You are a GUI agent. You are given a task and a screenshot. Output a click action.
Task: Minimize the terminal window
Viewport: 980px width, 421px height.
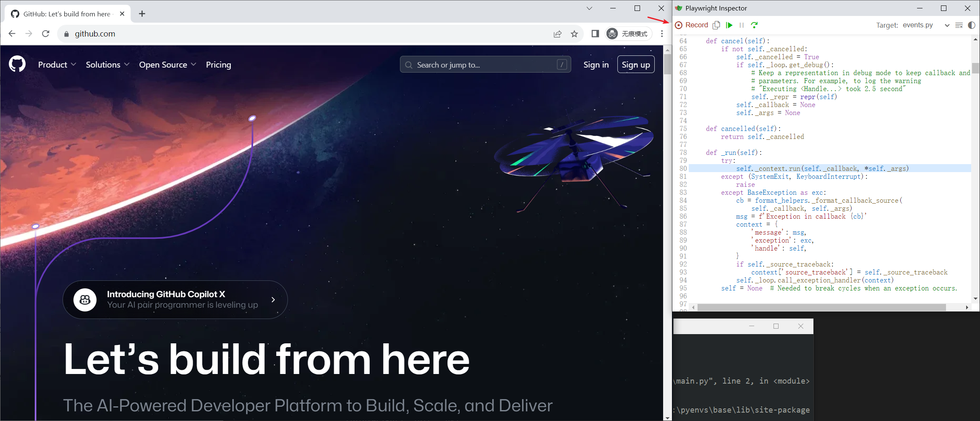(752, 326)
